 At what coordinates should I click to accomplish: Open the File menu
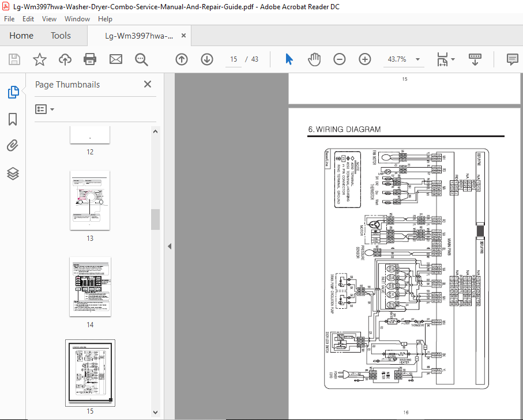(9, 19)
